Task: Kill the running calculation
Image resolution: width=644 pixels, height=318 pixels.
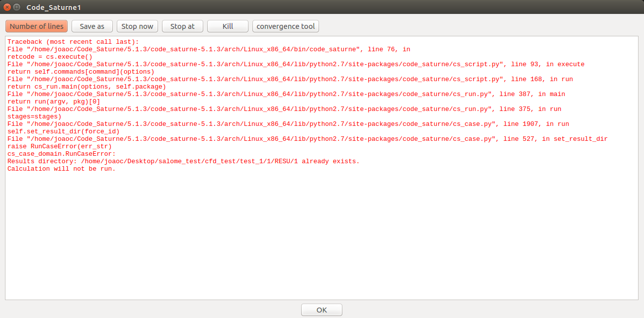Action: [x=228, y=26]
